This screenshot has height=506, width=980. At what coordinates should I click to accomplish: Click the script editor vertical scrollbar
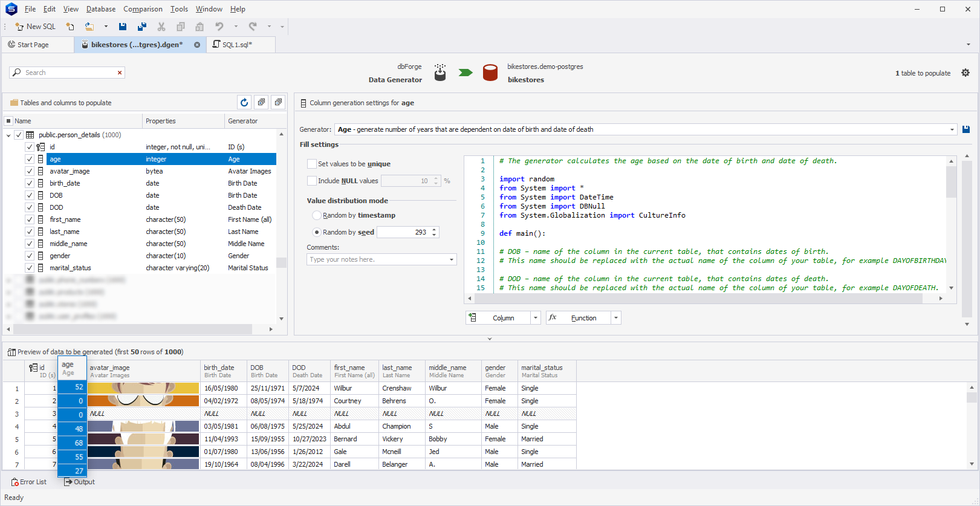951,181
